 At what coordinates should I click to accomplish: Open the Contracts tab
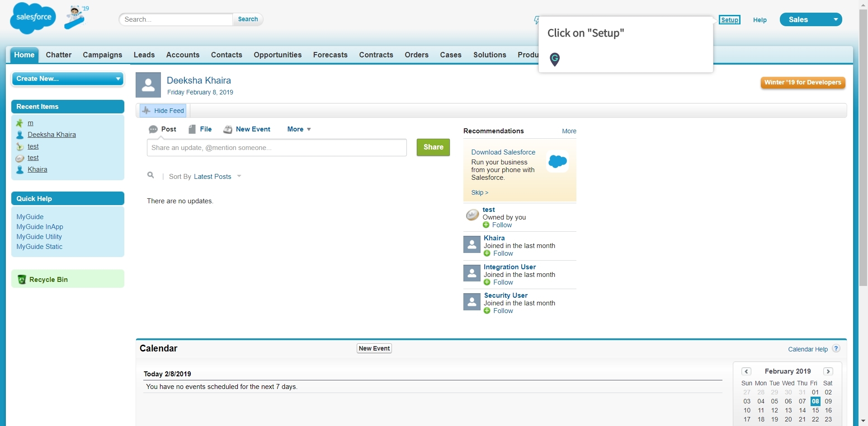[376, 55]
